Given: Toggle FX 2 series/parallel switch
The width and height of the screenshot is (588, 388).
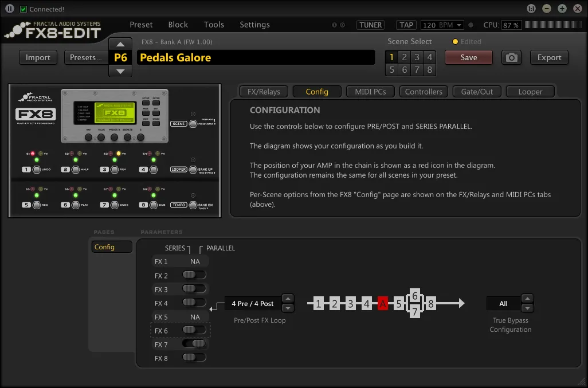Looking at the screenshot, I should tap(194, 275).
